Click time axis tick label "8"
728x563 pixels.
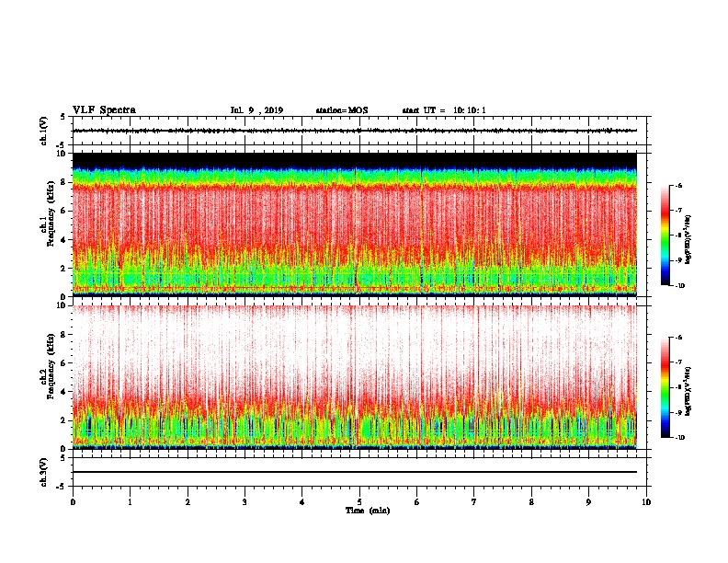[x=531, y=502]
